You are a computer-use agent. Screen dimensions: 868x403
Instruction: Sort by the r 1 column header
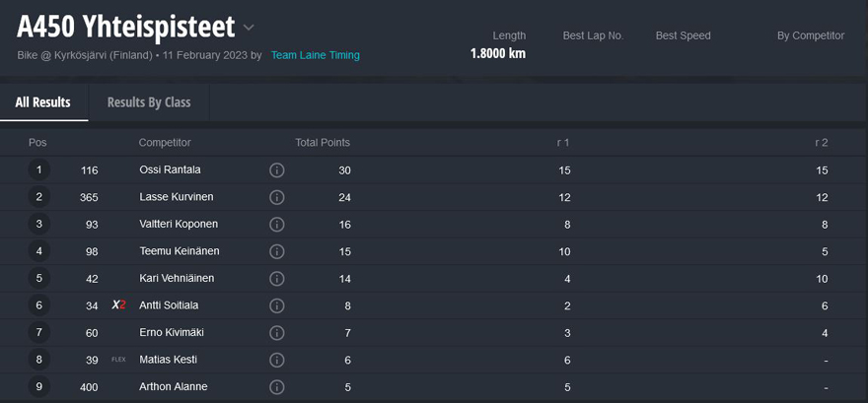[563, 143]
